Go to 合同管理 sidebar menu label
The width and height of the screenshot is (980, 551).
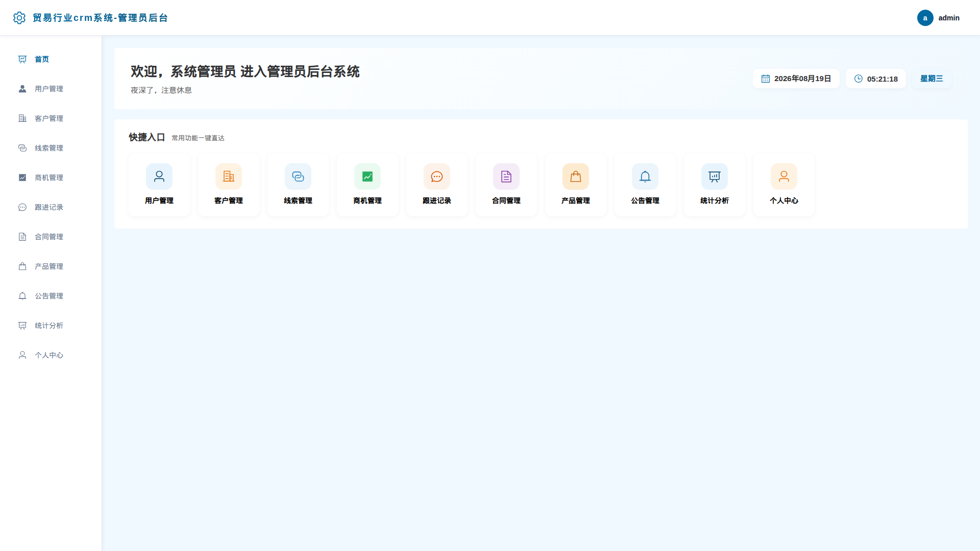point(49,237)
